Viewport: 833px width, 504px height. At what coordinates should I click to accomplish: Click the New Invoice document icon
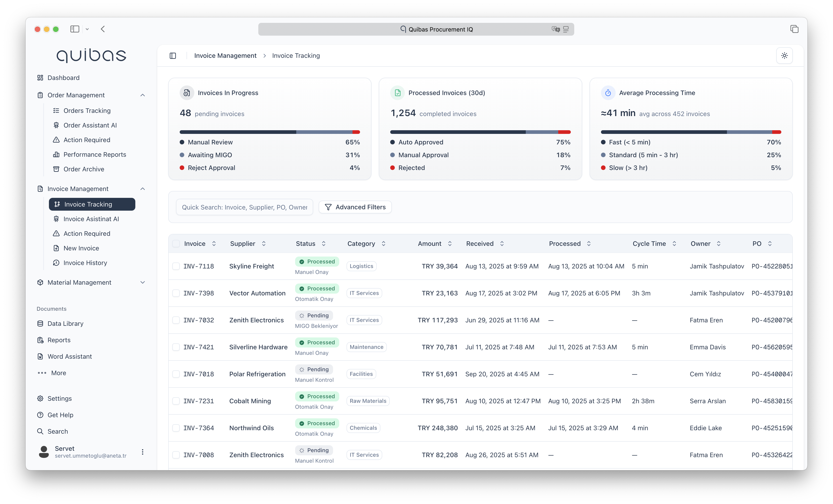point(56,248)
